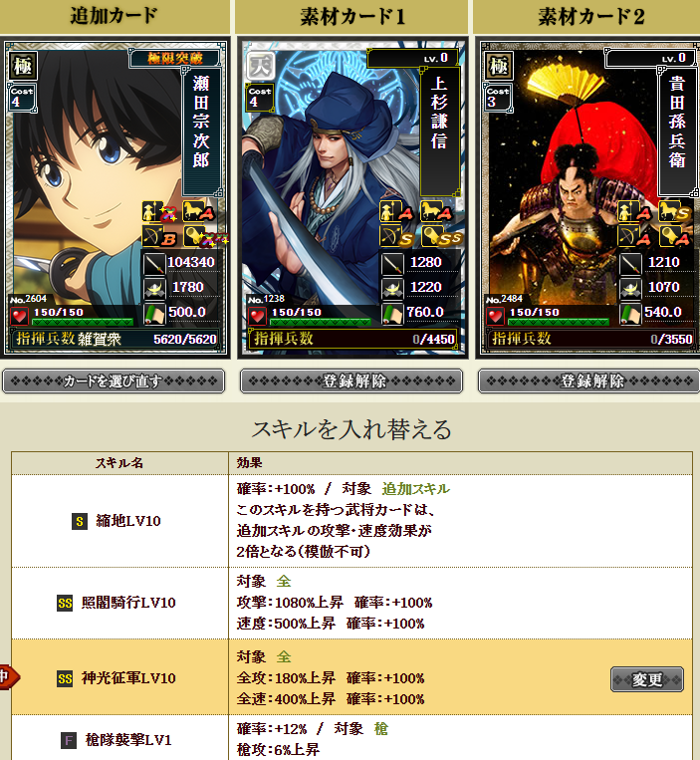
Task: Click the 神光征軍LV10 skill name
Action: [x=128, y=678]
